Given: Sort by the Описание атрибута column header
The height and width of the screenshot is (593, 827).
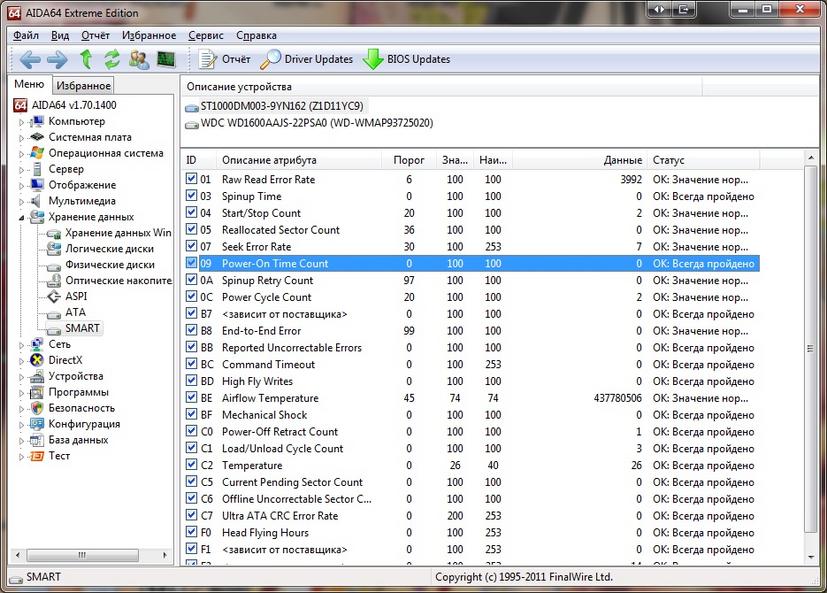Looking at the screenshot, I should click(298, 160).
